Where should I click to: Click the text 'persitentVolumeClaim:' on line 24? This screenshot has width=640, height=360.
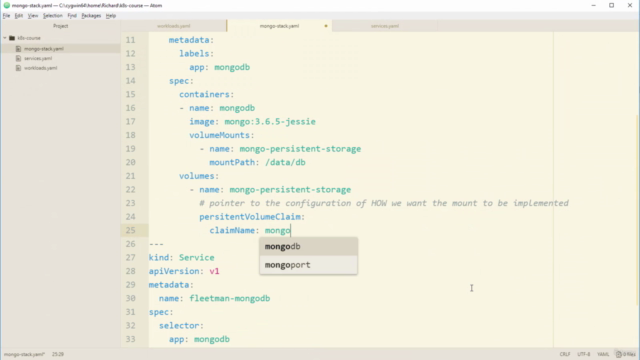pyautogui.click(x=252, y=217)
